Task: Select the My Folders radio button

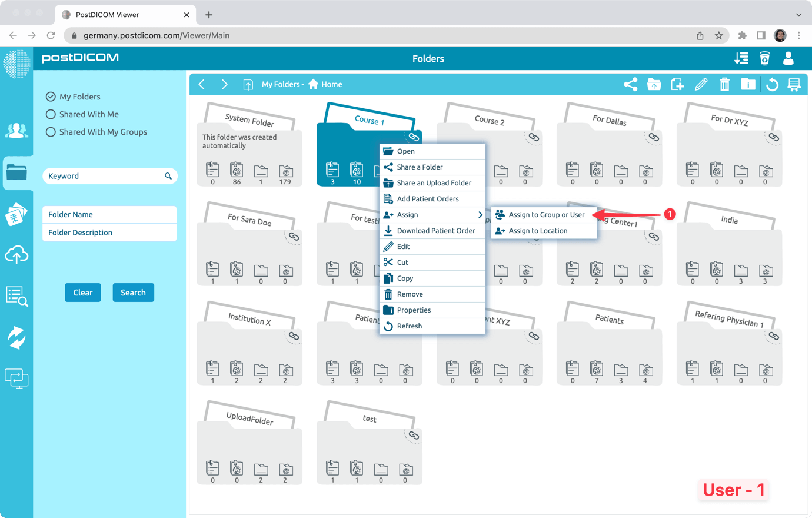Action: click(51, 96)
